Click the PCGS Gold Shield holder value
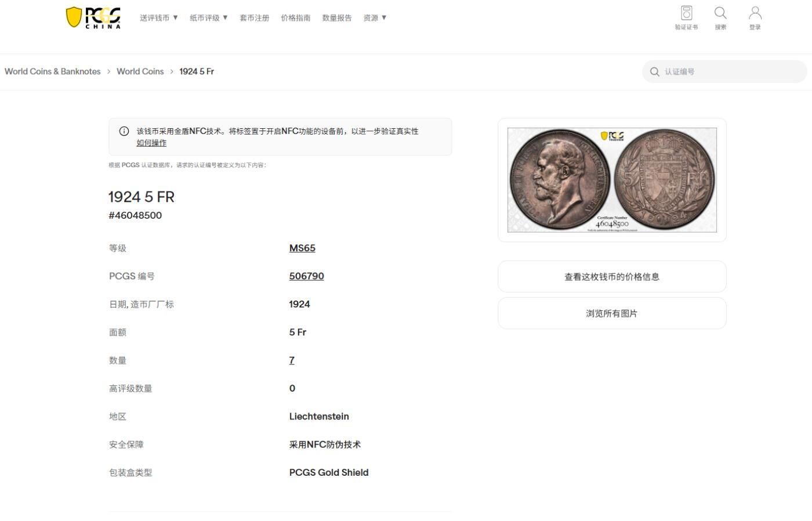Screen dimensions: 812x521 pyautogui.click(x=329, y=472)
